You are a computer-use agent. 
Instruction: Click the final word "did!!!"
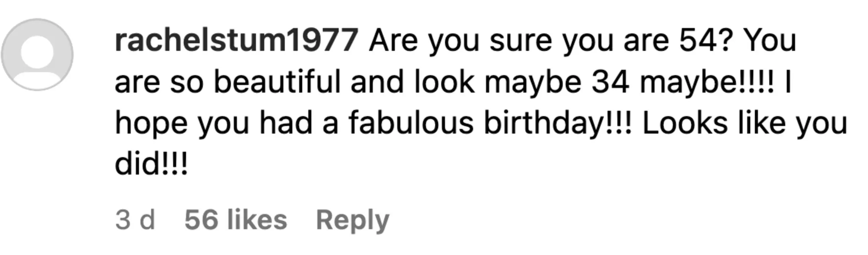151,165
